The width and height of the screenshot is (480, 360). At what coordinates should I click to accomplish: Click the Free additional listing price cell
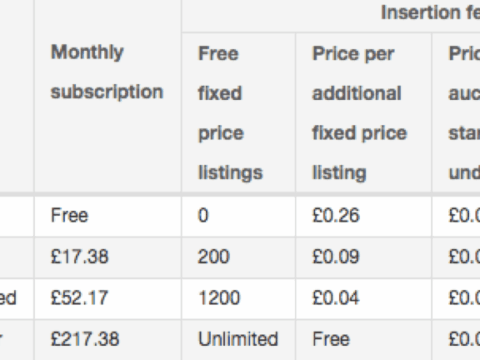coord(331,339)
